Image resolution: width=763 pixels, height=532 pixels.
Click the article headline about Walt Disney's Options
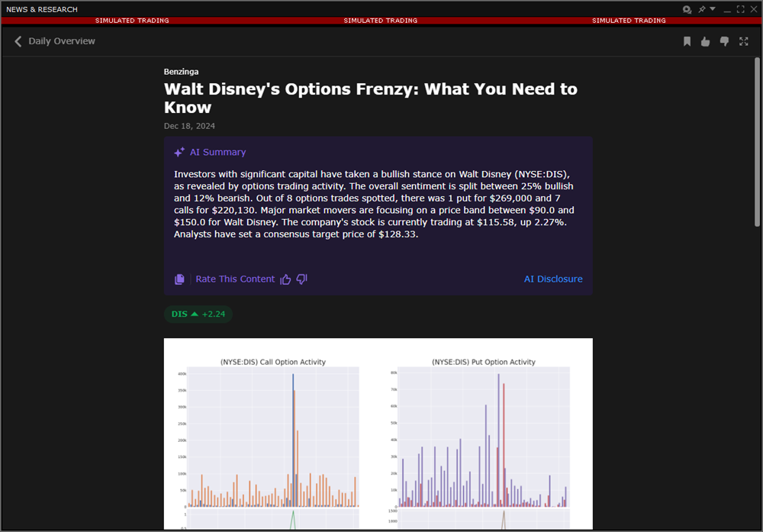tap(371, 98)
